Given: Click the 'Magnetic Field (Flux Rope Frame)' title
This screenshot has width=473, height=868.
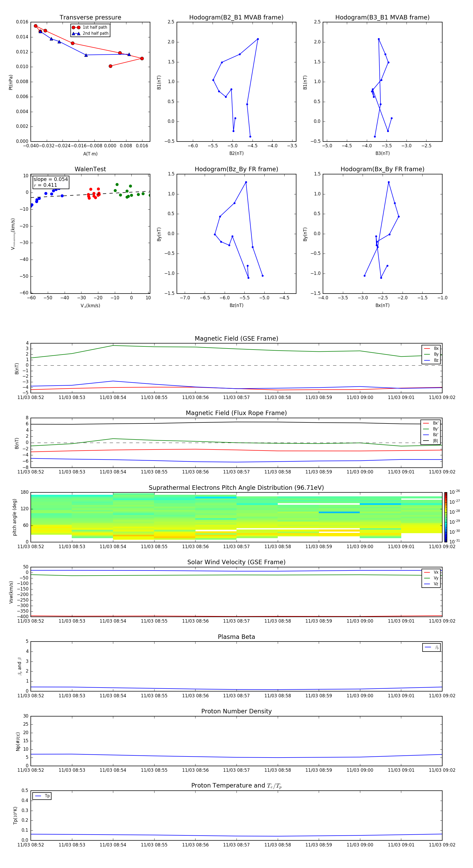Looking at the screenshot, I should click(236, 413).
